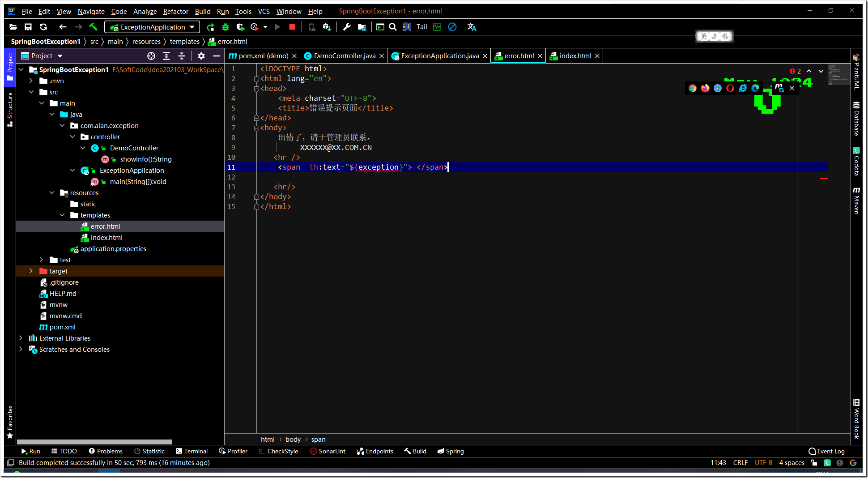Switch to the index.html editor tab
Screen dimensions: 868x478
pos(575,56)
